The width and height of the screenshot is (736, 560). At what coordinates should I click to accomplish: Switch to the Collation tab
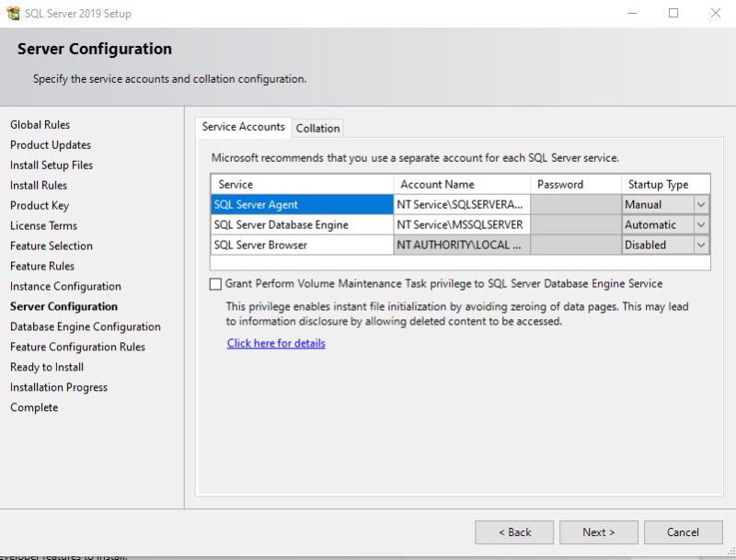click(x=317, y=128)
